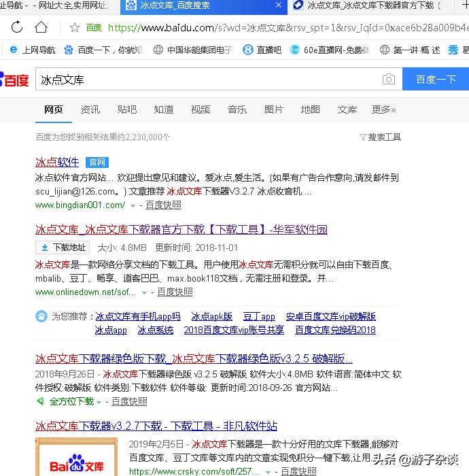Open the www.onlinedown.net/sof... green URL
The height and width of the screenshot is (476, 469).
pyautogui.click(x=86, y=292)
